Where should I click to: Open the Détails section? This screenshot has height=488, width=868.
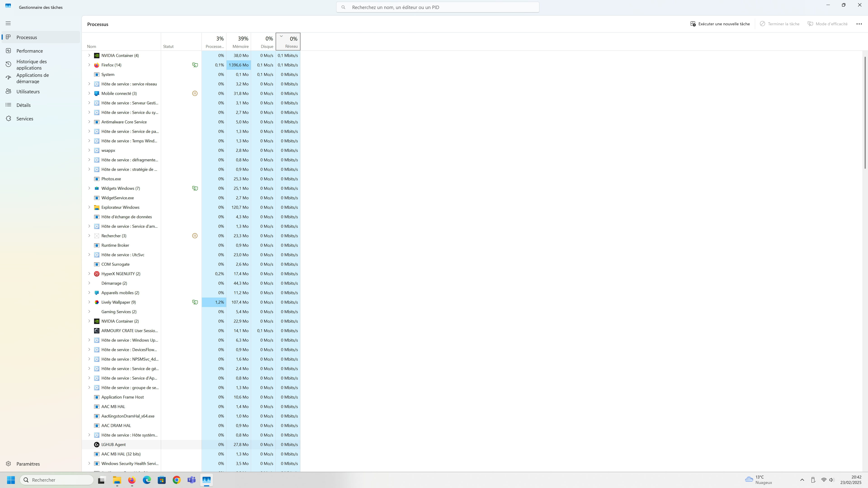pos(41,105)
